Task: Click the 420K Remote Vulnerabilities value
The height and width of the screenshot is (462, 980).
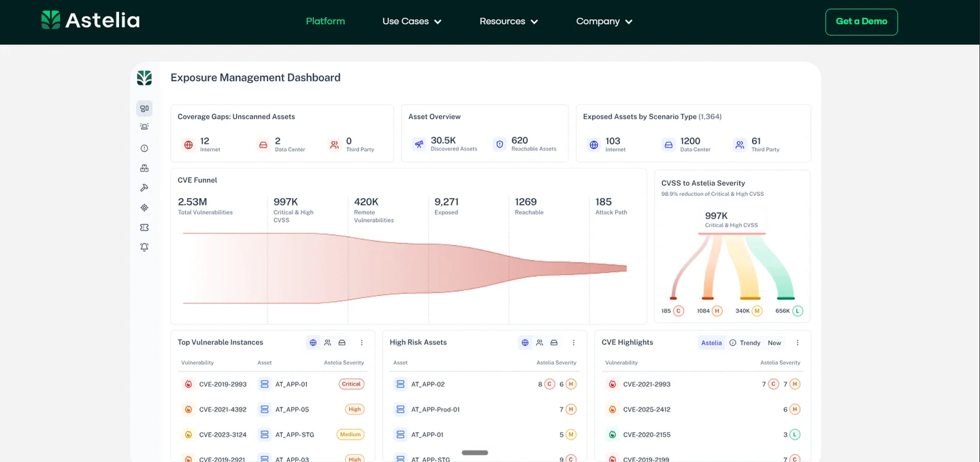Action: pyautogui.click(x=366, y=202)
